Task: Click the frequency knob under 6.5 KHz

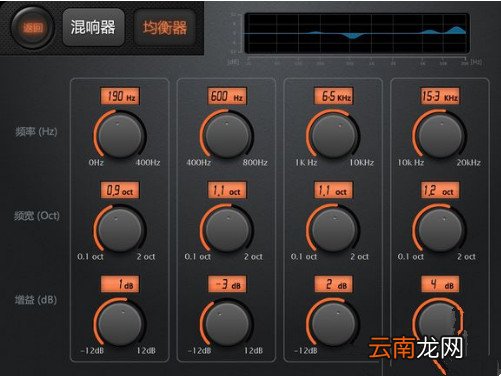Action: click(x=333, y=136)
